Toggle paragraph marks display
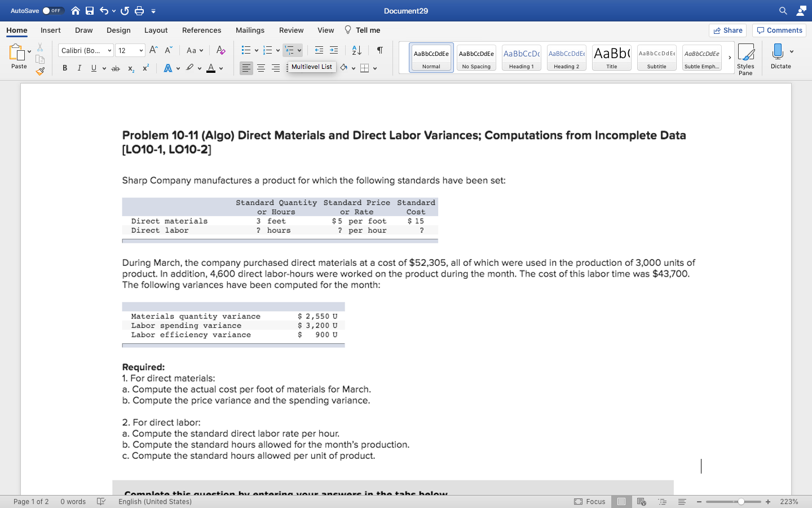Screen dimensions: 812x508 click(x=380, y=50)
